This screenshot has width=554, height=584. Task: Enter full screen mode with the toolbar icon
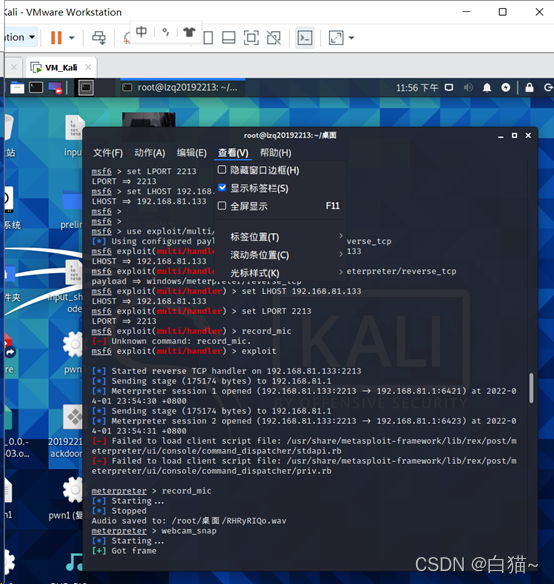[x=251, y=38]
